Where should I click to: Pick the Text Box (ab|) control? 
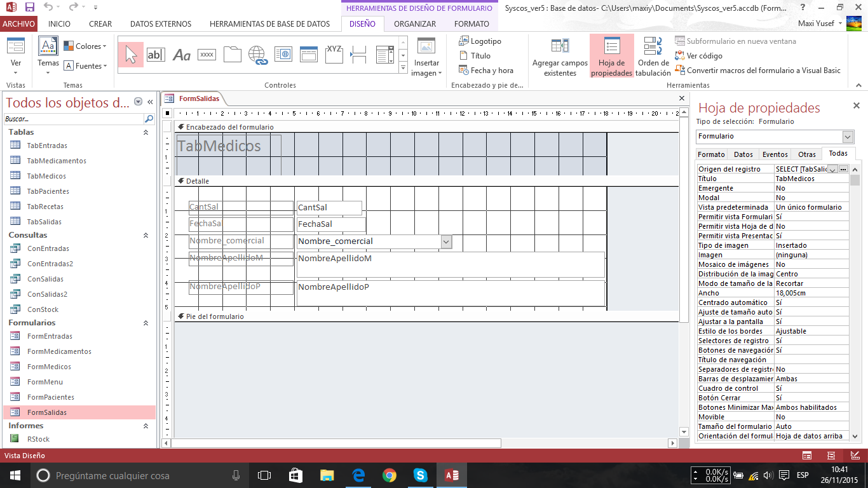point(156,55)
